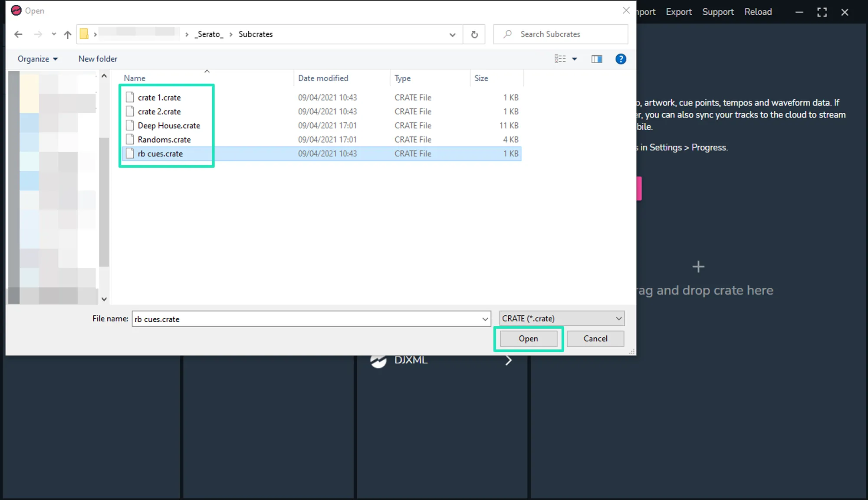Click New folder in the toolbar
868x500 pixels.
click(x=98, y=59)
